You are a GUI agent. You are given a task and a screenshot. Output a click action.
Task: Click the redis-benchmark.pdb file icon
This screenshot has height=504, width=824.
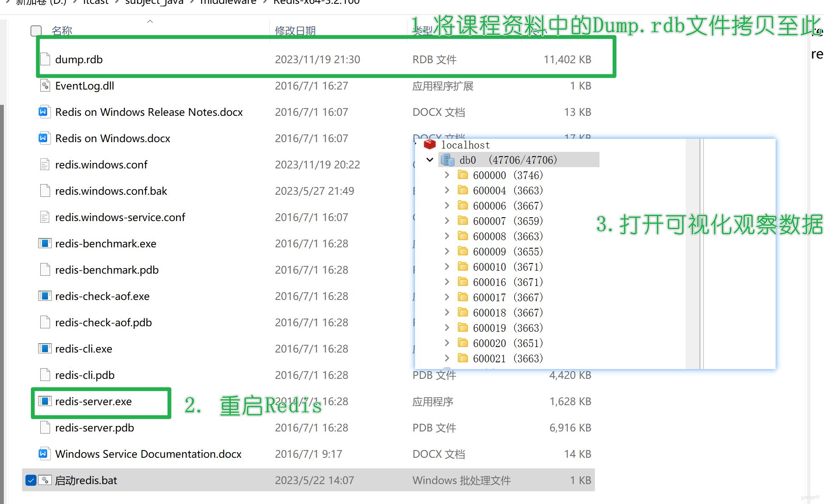[x=45, y=270]
